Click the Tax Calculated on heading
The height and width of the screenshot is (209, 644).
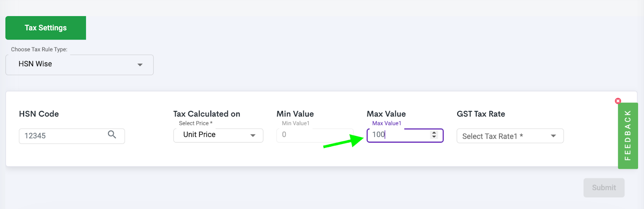point(207,114)
